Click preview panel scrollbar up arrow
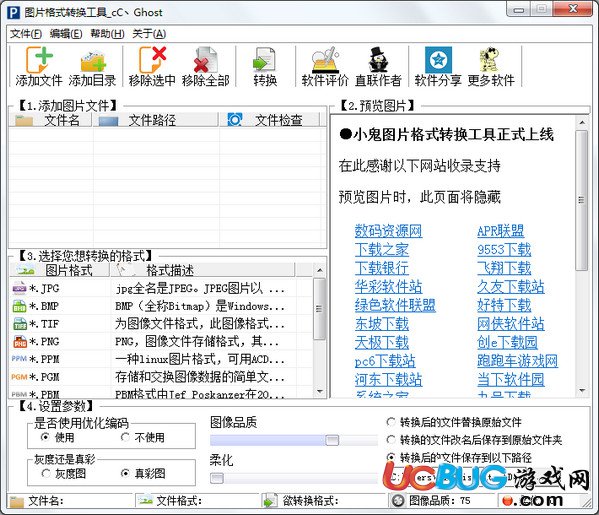 tap(582, 123)
